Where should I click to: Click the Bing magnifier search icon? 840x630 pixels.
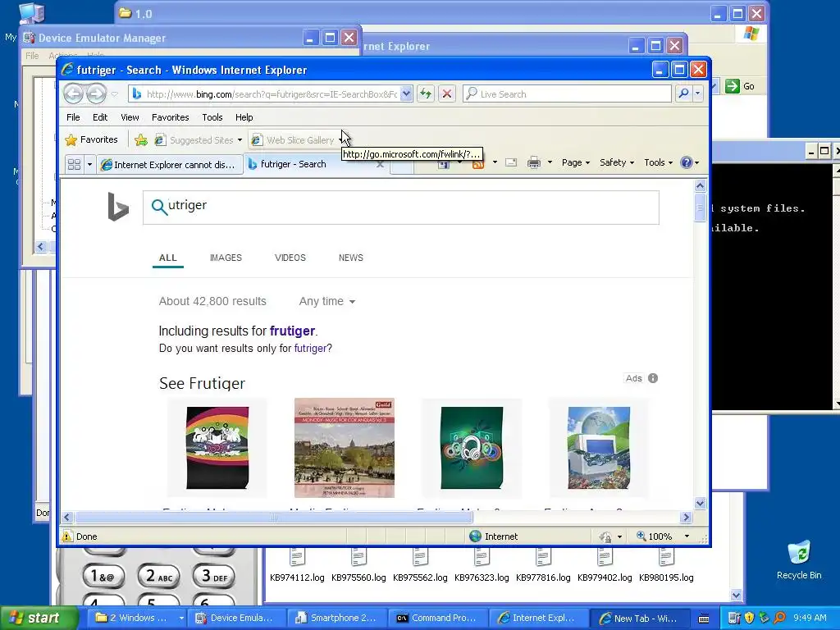pyautogui.click(x=158, y=206)
